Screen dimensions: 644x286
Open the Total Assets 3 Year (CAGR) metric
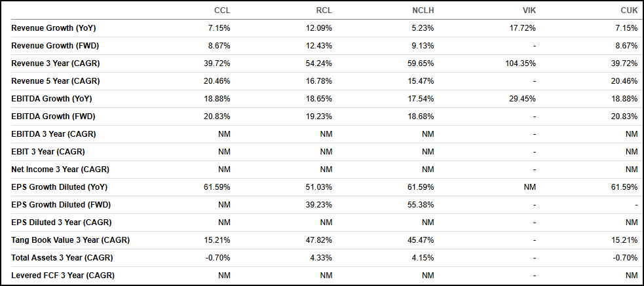[x=60, y=258]
